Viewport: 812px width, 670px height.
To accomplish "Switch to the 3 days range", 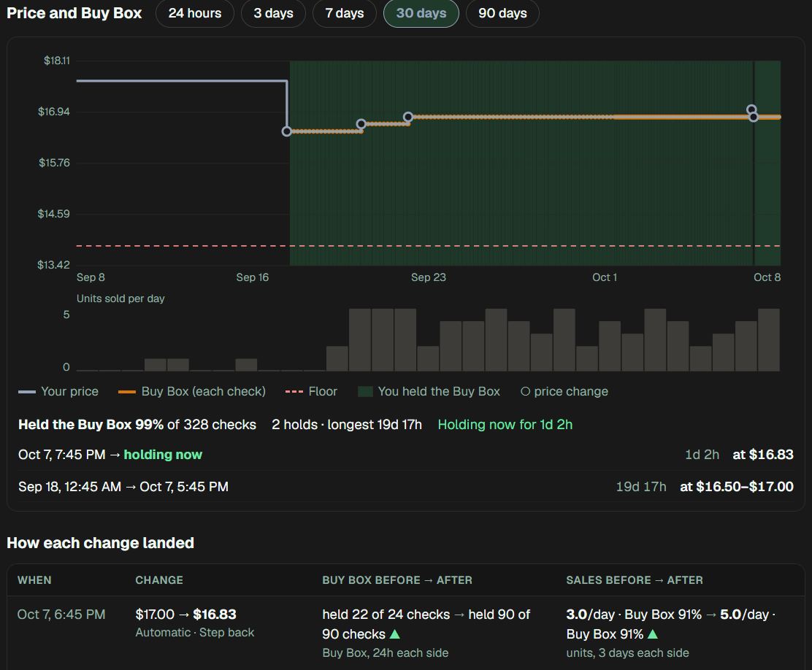I will pos(273,13).
